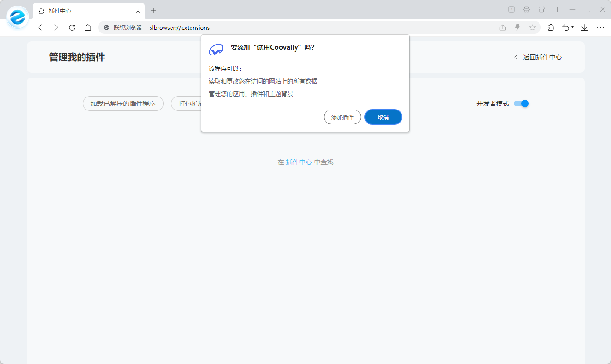Screen dimensions: 611x364
Task: Open the extensions puzzle icon
Action: tap(551, 27)
